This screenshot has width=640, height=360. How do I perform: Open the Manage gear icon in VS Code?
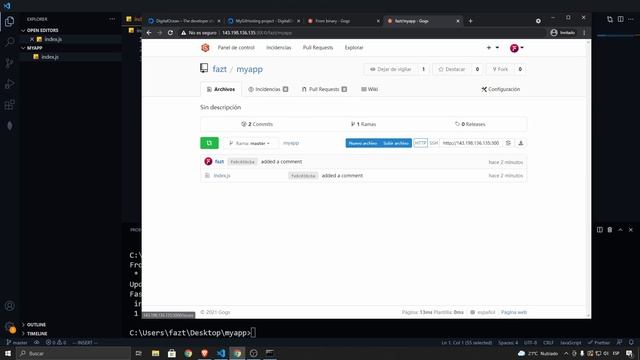tap(9, 327)
